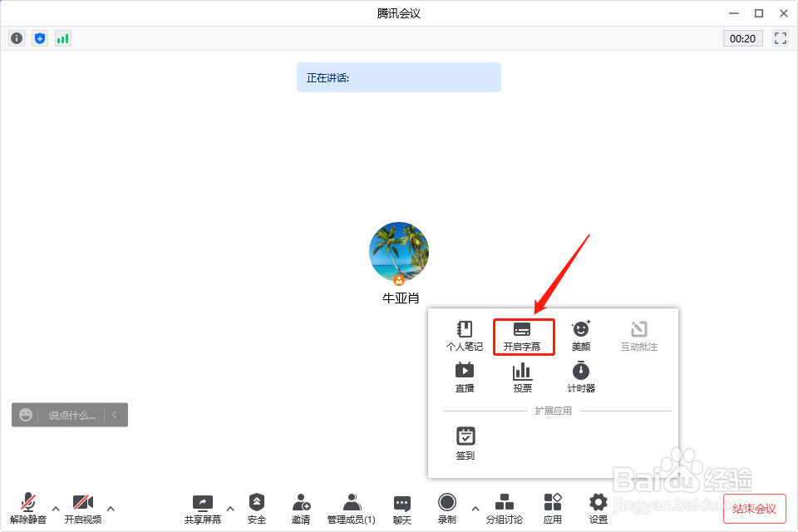798x532 pixels.
Task: Start a poll with 投票
Action: pyautogui.click(x=522, y=377)
